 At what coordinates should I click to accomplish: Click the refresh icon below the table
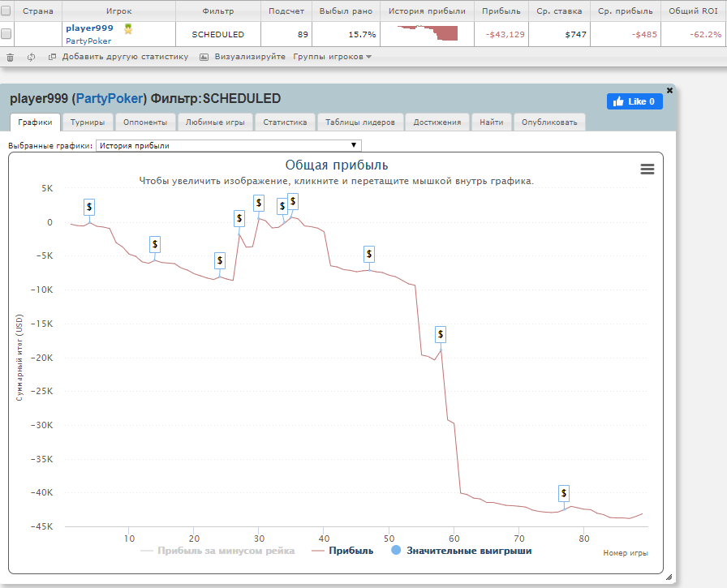click(31, 58)
